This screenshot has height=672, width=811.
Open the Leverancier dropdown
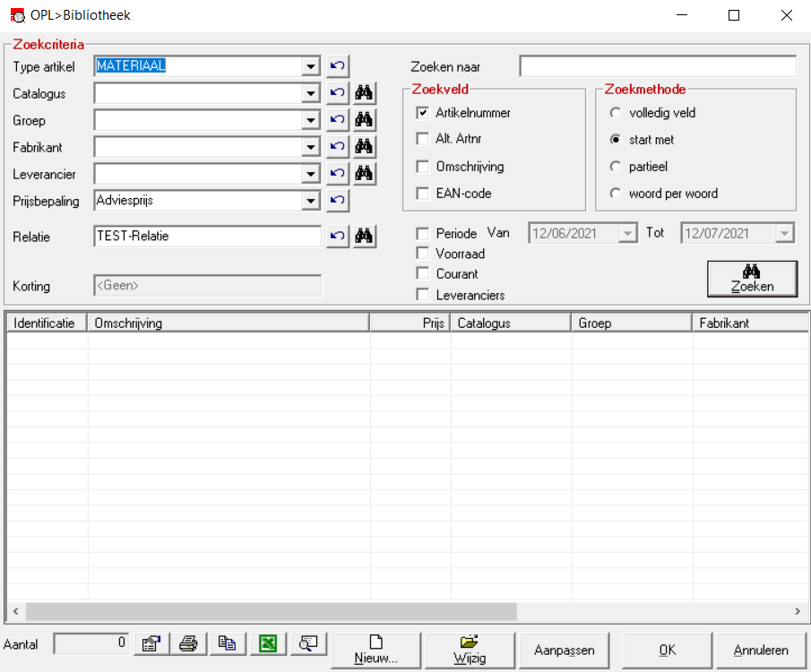[310, 174]
